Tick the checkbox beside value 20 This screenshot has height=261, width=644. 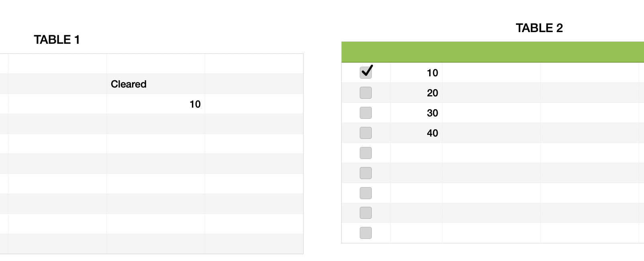[366, 93]
